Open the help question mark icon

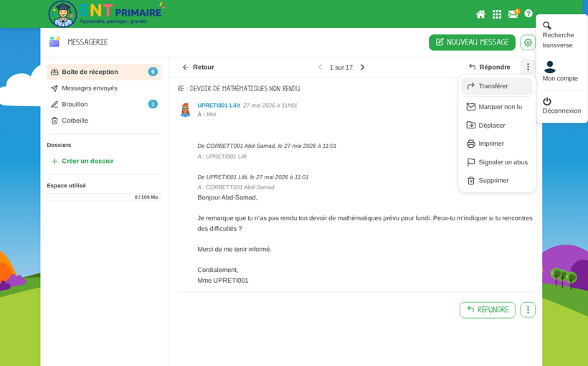tap(528, 14)
